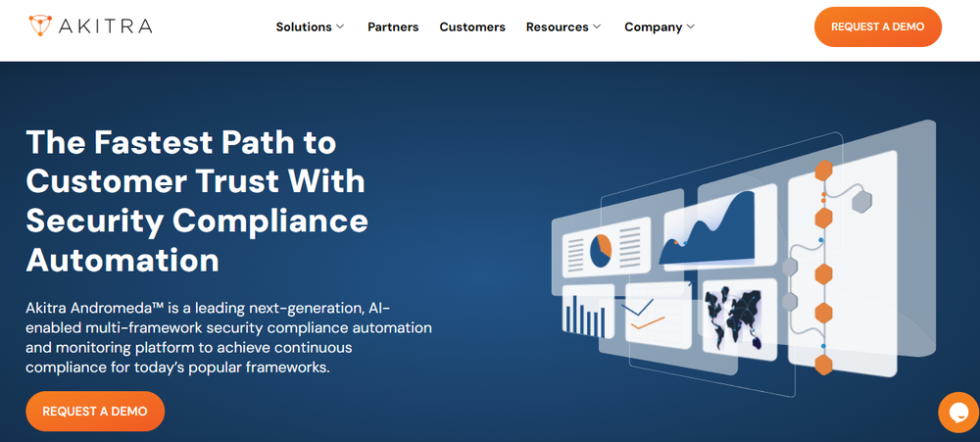Open the Solutions menu
The height and width of the screenshot is (442, 980).
(x=310, y=26)
